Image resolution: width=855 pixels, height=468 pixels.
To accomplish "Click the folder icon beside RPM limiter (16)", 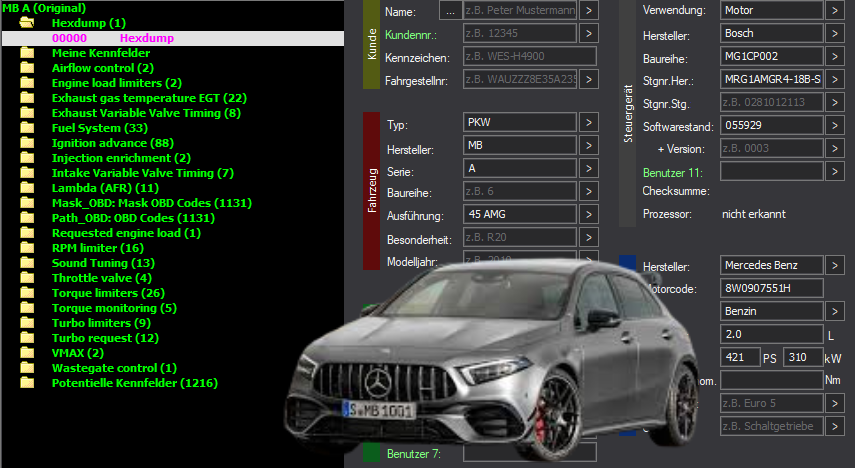I will [27, 248].
